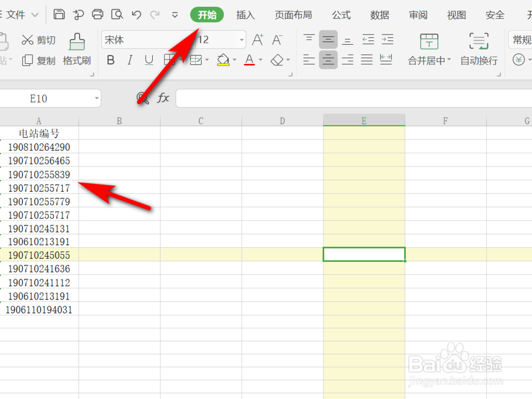
Task: Select cell with 190810264290
Action: (x=39, y=147)
